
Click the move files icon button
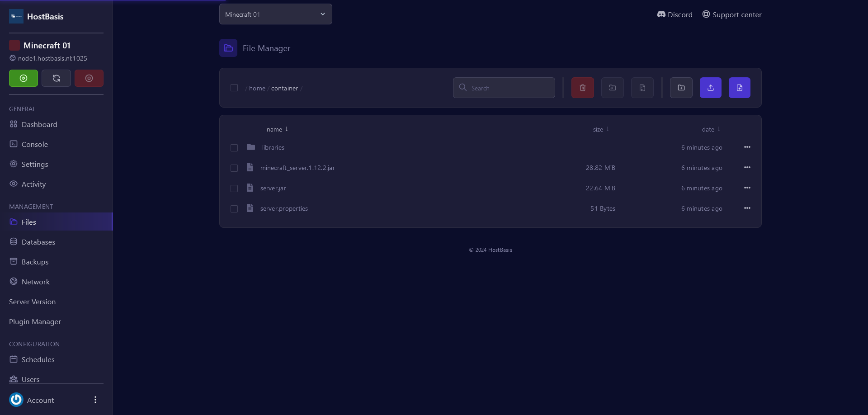click(x=613, y=88)
